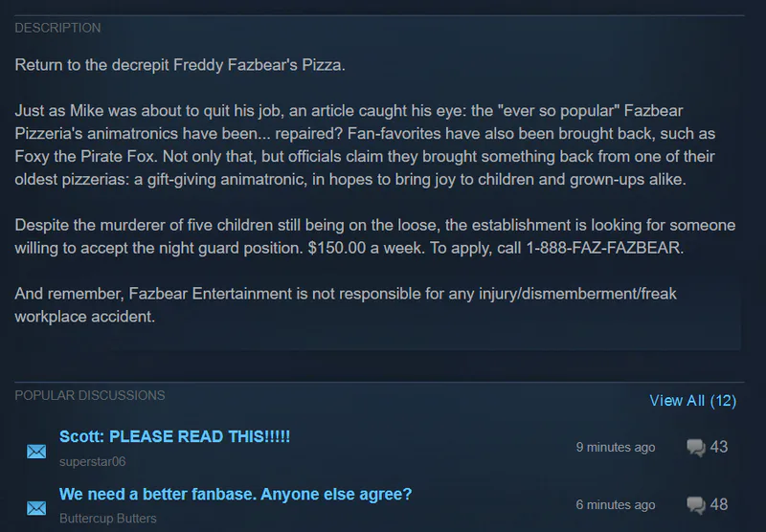Click the '6 minutes ago' timestamp
This screenshot has height=532, width=766.
616,505
